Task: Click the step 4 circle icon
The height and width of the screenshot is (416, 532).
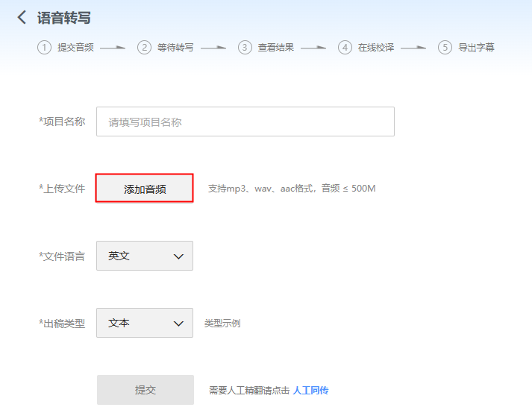Action: click(x=345, y=48)
